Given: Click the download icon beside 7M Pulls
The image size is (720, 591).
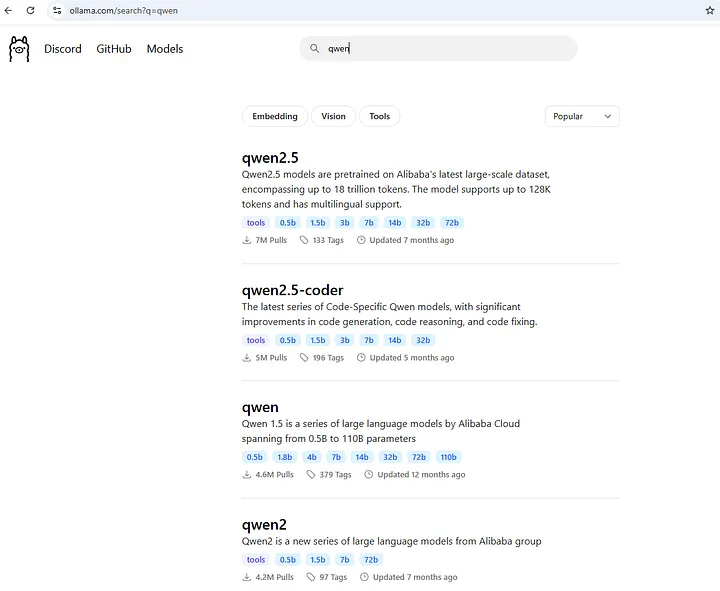Looking at the screenshot, I should (247, 240).
